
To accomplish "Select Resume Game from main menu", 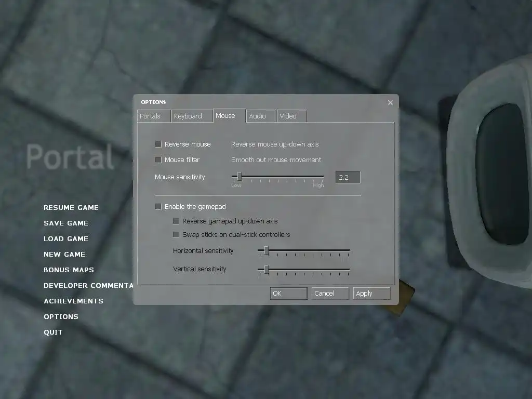I will (x=71, y=208).
